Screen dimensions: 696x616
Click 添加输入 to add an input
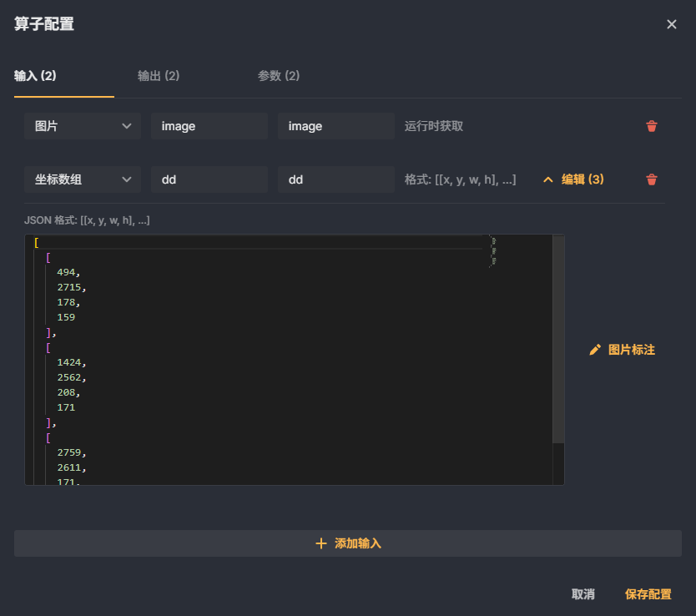click(348, 543)
